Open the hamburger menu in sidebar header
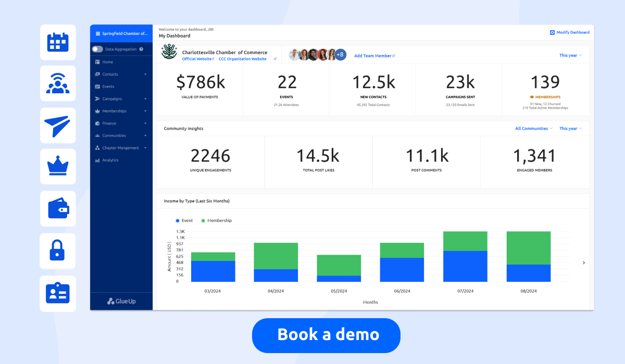 [97, 34]
